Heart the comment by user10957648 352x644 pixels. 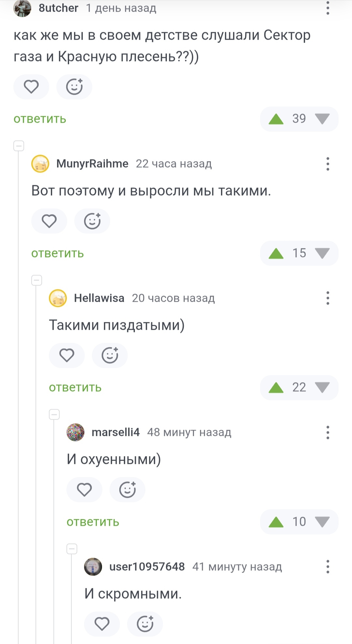pos(102,624)
